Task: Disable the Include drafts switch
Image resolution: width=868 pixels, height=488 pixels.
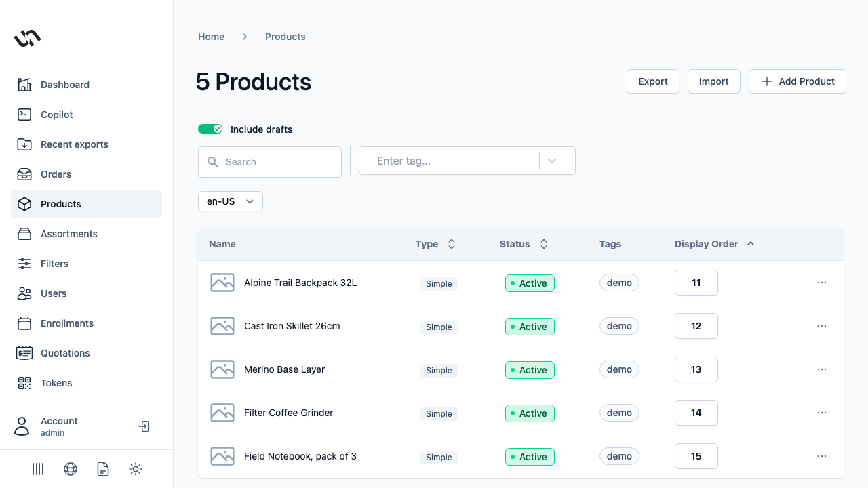Action: tap(210, 129)
